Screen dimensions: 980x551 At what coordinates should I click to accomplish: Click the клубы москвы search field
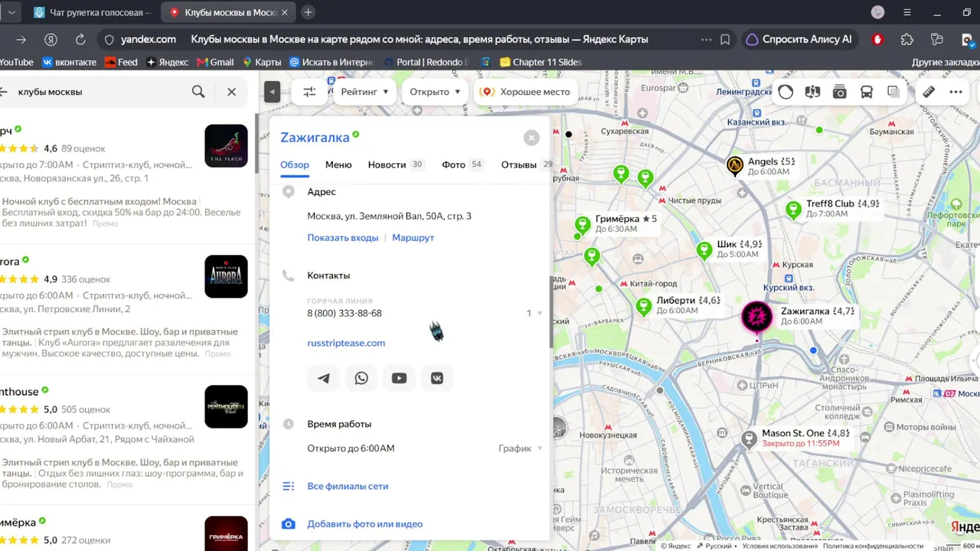[x=100, y=92]
